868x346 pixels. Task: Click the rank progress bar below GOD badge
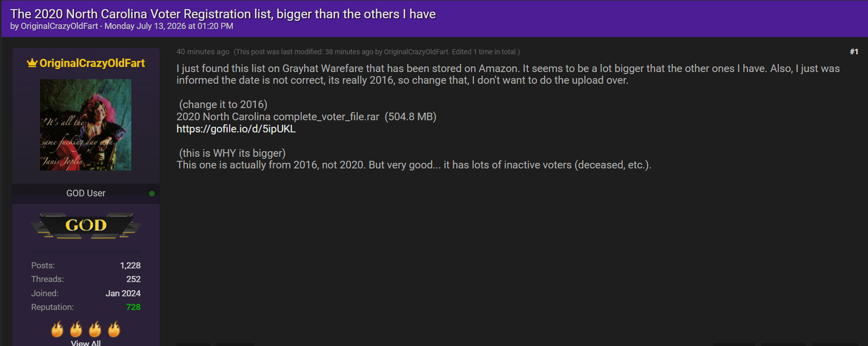(x=86, y=251)
